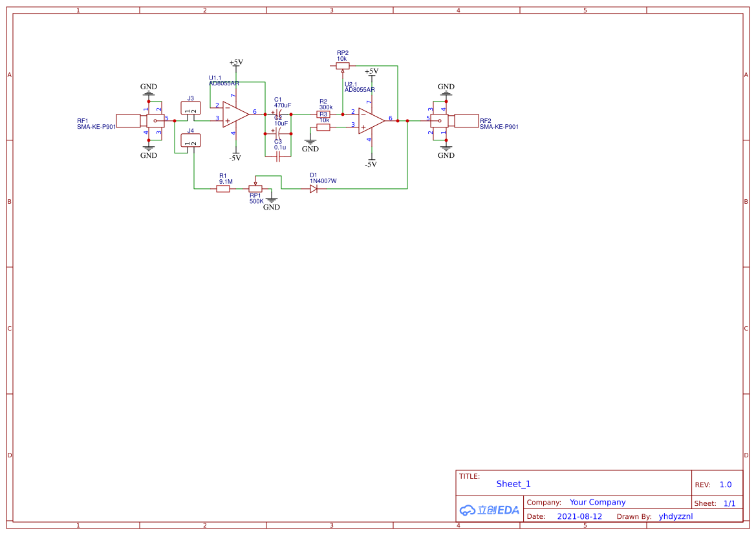The height and width of the screenshot is (535, 756).
Task: Click the "SMA-KE-P901" label of RF2
Action: (499, 127)
